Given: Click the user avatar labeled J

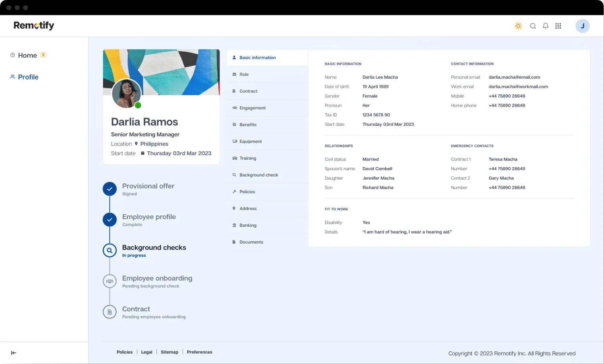Looking at the screenshot, I should (x=582, y=26).
